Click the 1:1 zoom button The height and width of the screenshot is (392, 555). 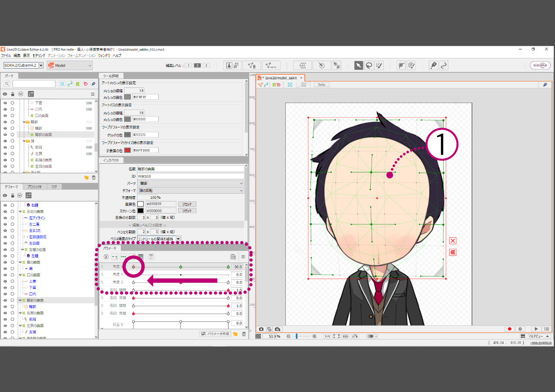pos(327,336)
